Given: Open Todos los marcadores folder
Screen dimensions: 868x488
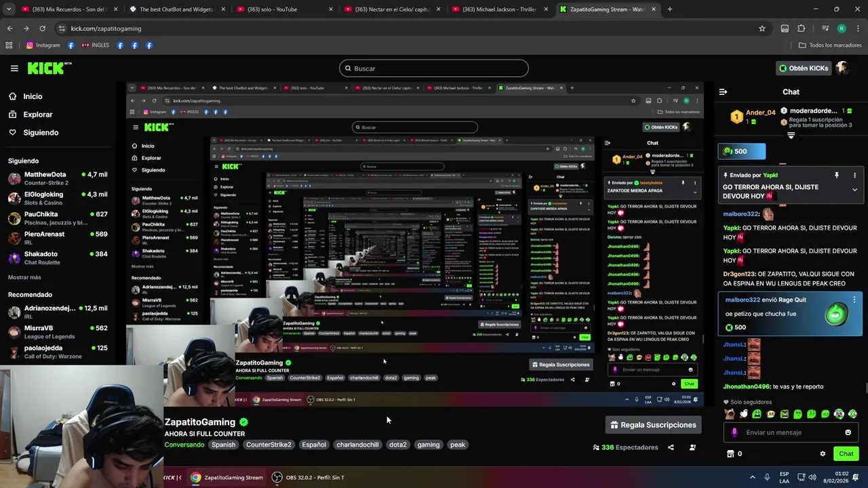Looking at the screenshot, I should click(830, 45).
